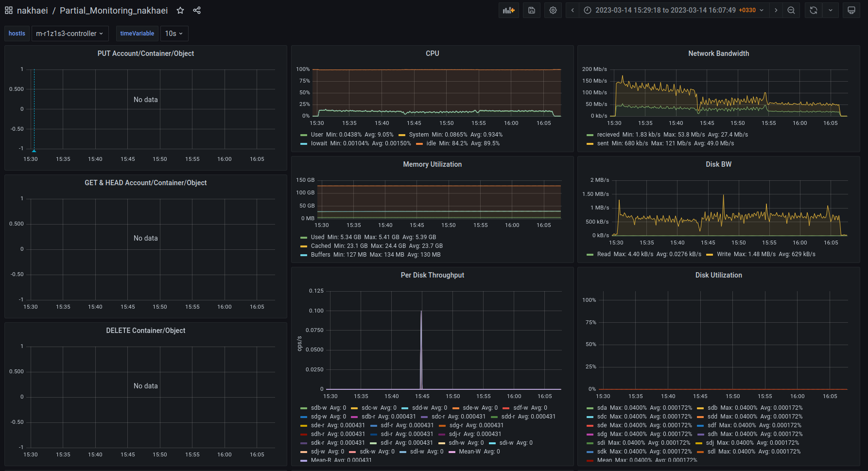Toggle the User series in CPU legend
This screenshot has height=471, width=868.
[x=317, y=135]
